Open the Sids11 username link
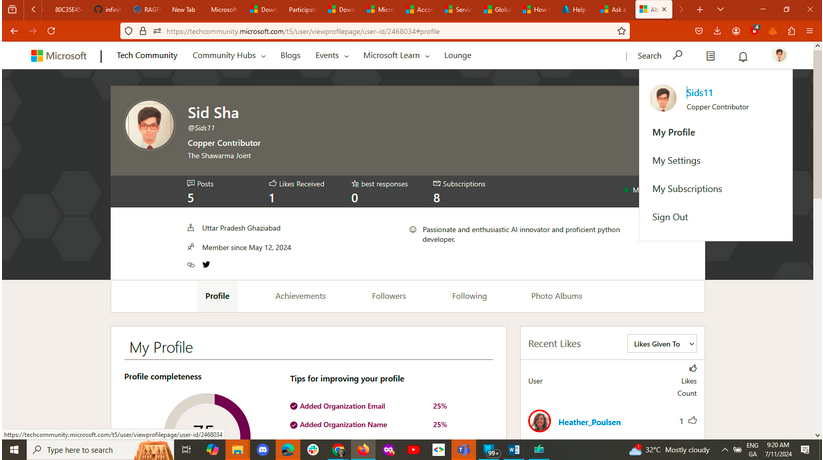This screenshot has width=823, height=460. [700, 93]
